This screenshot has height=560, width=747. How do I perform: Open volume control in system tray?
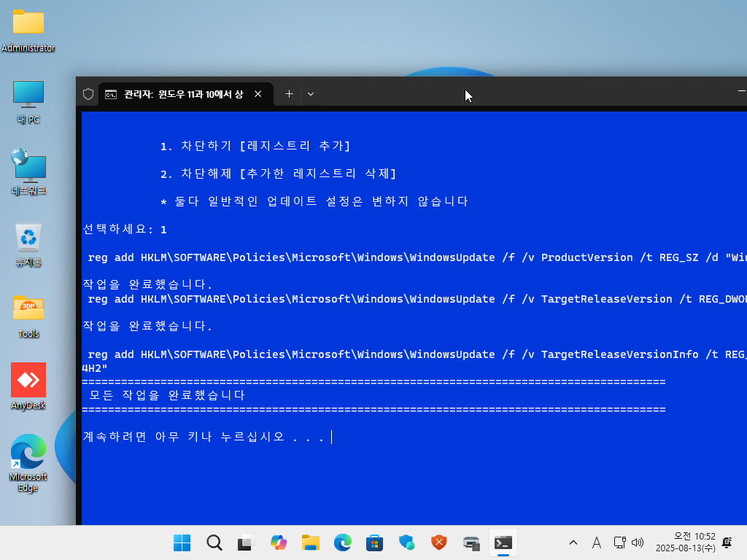[638, 542]
